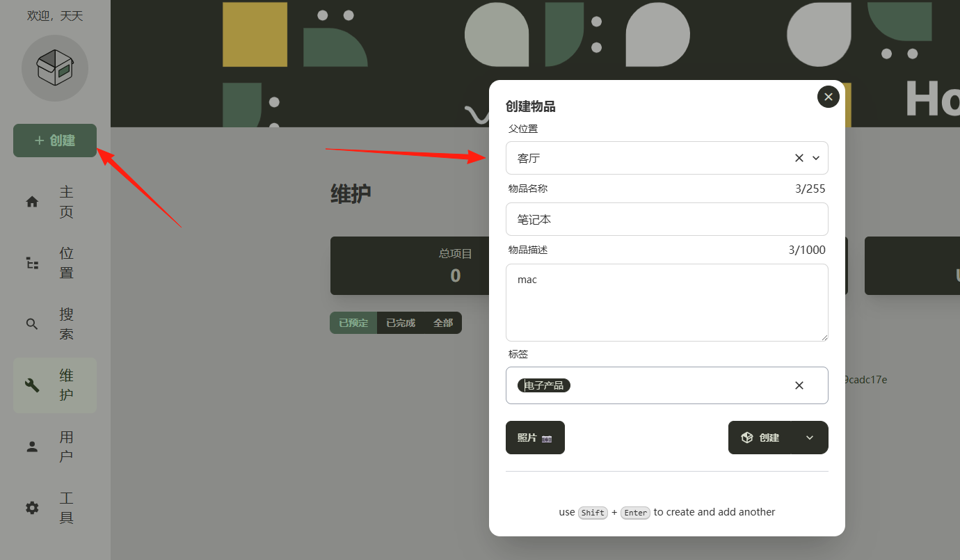Open the user profile icon
Viewport: 960px width, 560px height.
click(x=32, y=447)
